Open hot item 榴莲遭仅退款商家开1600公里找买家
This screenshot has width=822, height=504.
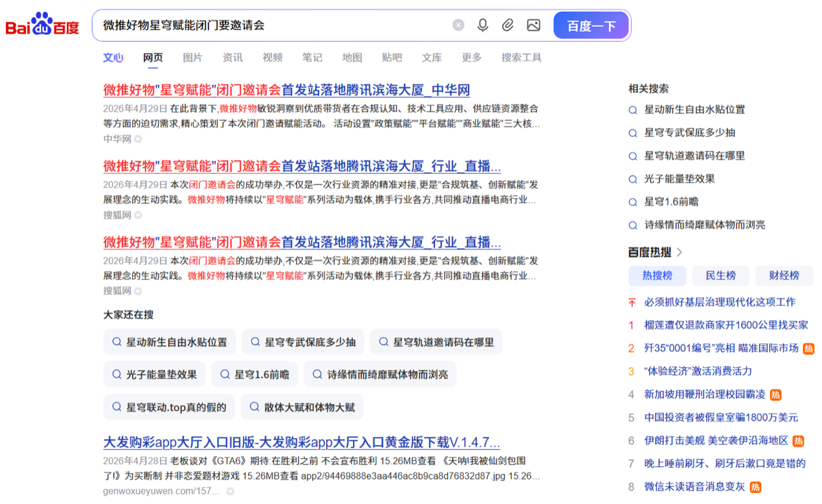pyautogui.click(x=726, y=325)
